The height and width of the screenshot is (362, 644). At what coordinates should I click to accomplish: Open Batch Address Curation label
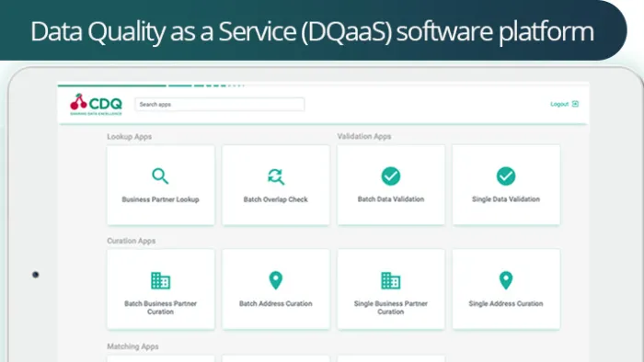tap(276, 304)
